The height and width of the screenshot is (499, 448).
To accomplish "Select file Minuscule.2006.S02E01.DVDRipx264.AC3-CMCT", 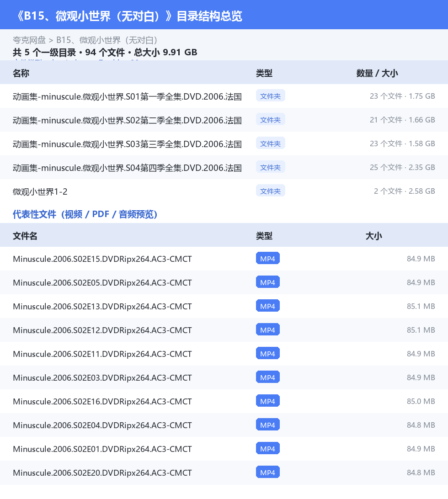I will pos(102,449).
